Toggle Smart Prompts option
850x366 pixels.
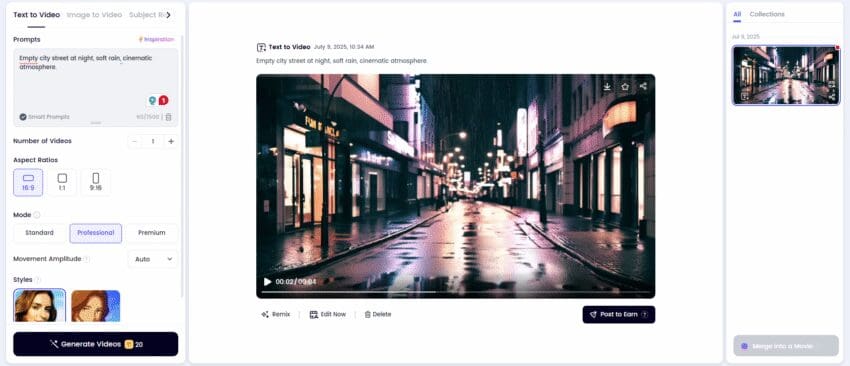pyautogui.click(x=44, y=117)
